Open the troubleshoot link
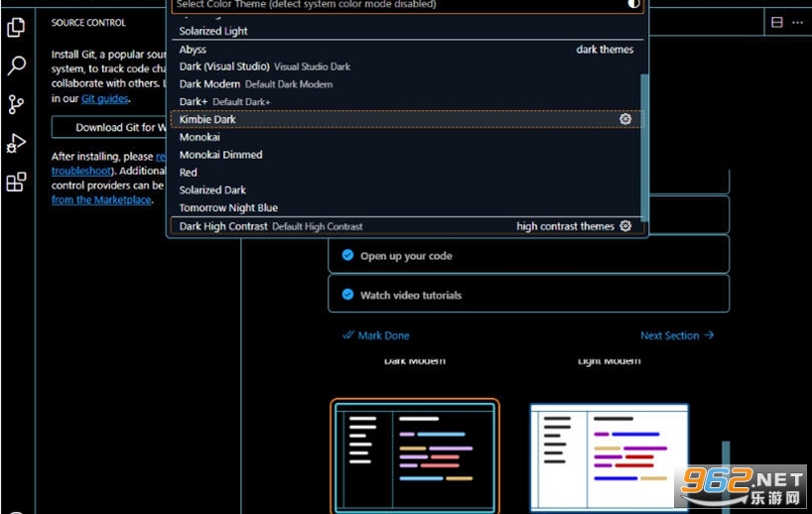Viewport: 812px width, 514px height. click(81, 171)
